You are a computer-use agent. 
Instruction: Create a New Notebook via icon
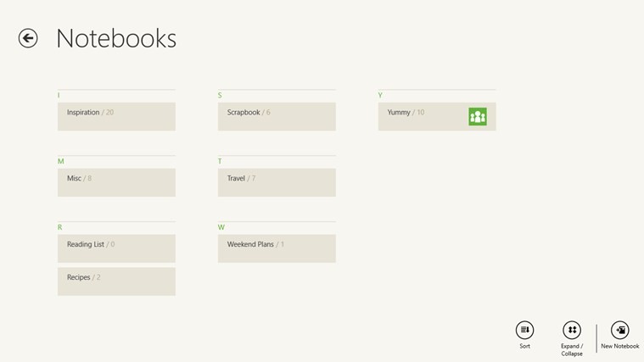click(620, 330)
